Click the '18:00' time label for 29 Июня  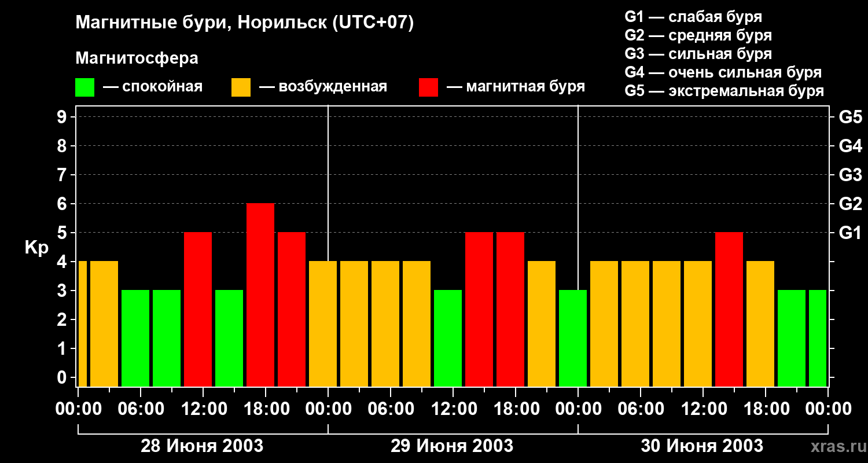[x=516, y=409]
